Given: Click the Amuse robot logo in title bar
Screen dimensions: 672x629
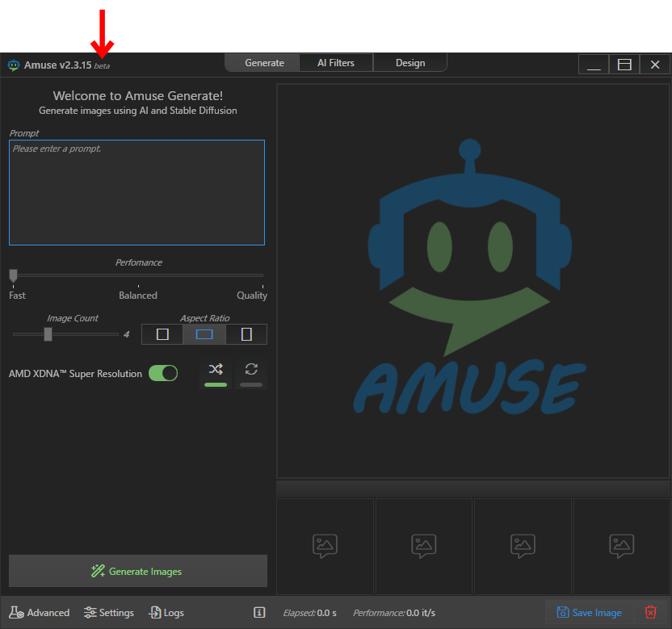Looking at the screenshot, I should pos(14,65).
